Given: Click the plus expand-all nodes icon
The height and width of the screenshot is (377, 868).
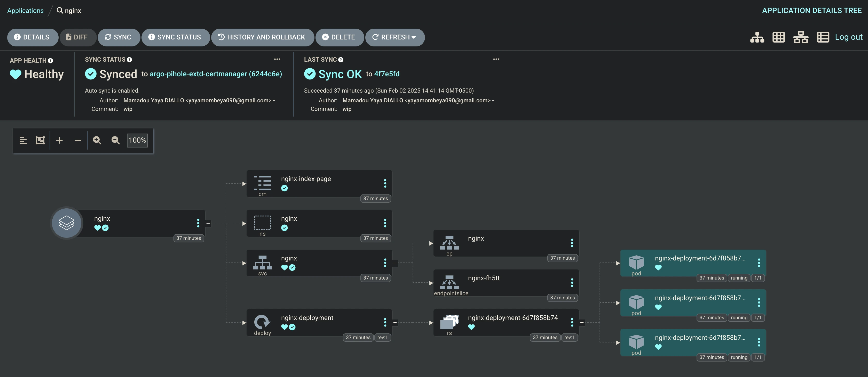Looking at the screenshot, I should (x=59, y=140).
